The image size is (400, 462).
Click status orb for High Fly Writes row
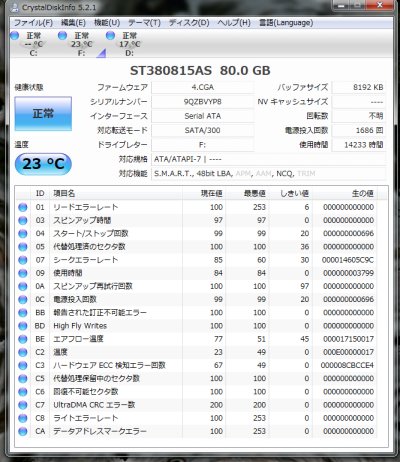tap(23, 326)
